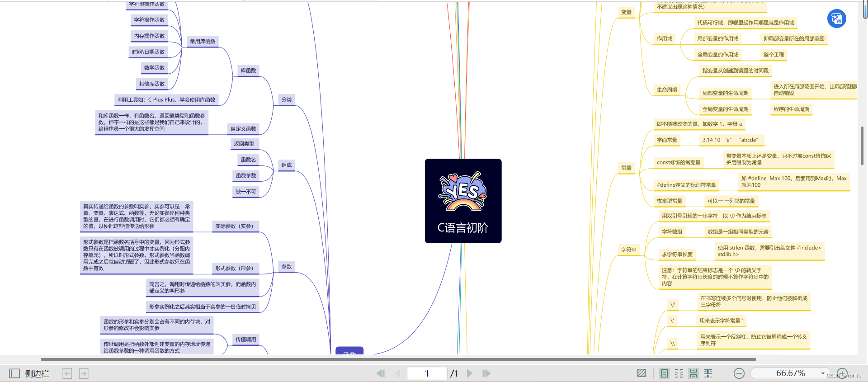Select the 其他库函数 node
The height and width of the screenshot is (382, 868).
tap(152, 84)
